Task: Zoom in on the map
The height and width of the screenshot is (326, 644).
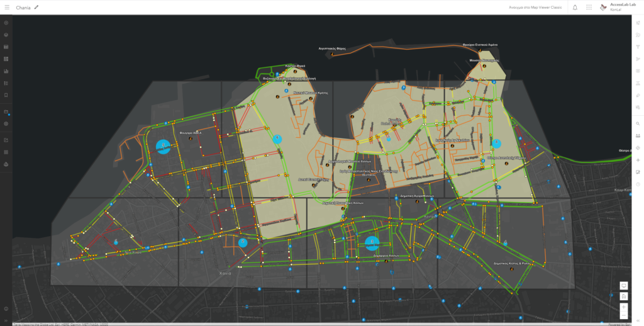Action: tap(624, 307)
